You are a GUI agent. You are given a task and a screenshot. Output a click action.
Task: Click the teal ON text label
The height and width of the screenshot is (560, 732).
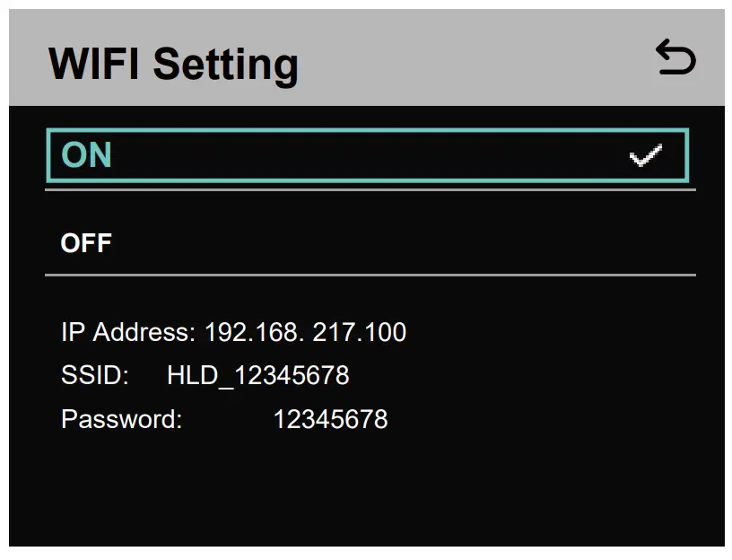click(86, 156)
